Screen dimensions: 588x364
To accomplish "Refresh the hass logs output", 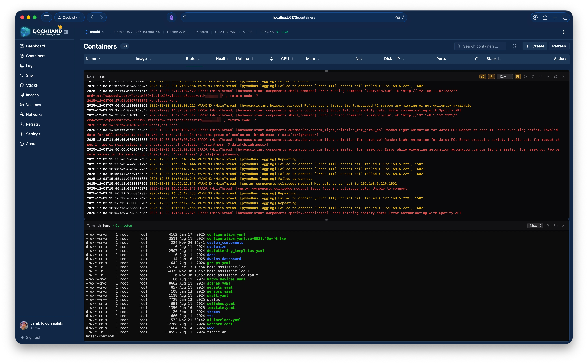I will (556, 76).
